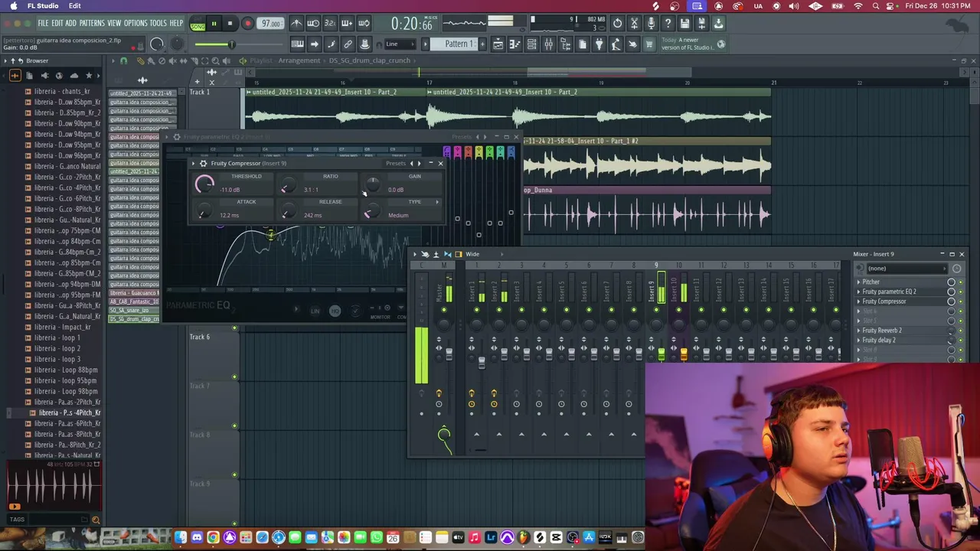Enable wait for input before playing

(x=313, y=23)
